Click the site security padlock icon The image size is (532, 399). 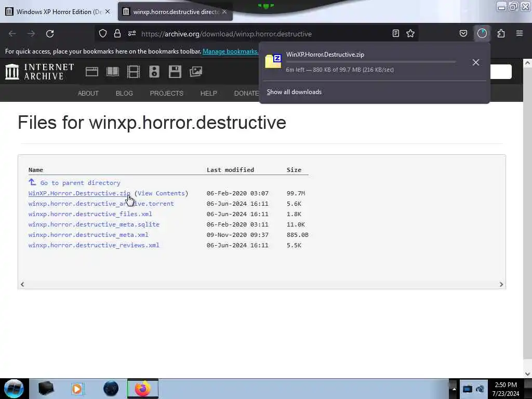click(x=117, y=34)
